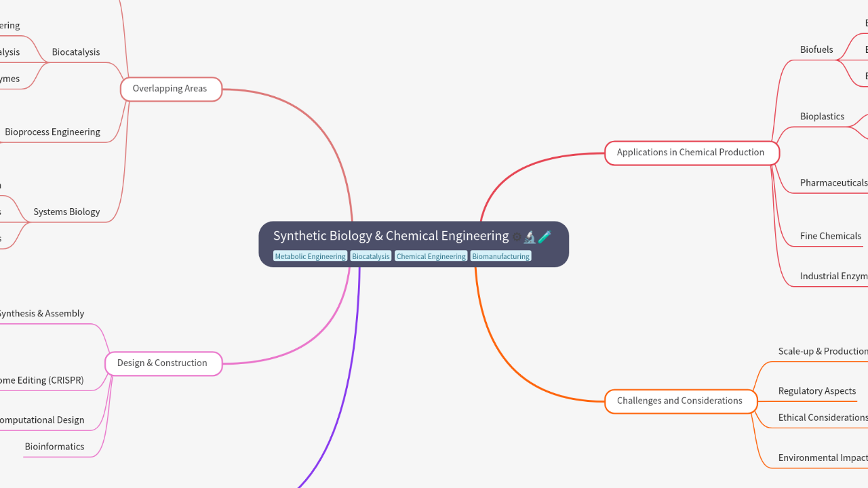Select the Industrial Enzymes branch
Viewport: 868px width, 488px height.
pyautogui.click(x=833, y=277)
